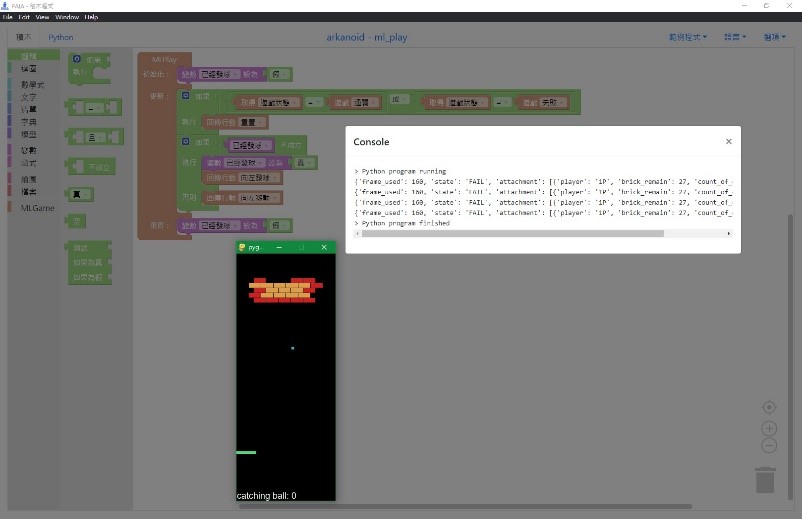Open the 或 logic operator dropdown
Image resolution: width=802 pixels, height=519 pixels.
click(x=400, y=99)
